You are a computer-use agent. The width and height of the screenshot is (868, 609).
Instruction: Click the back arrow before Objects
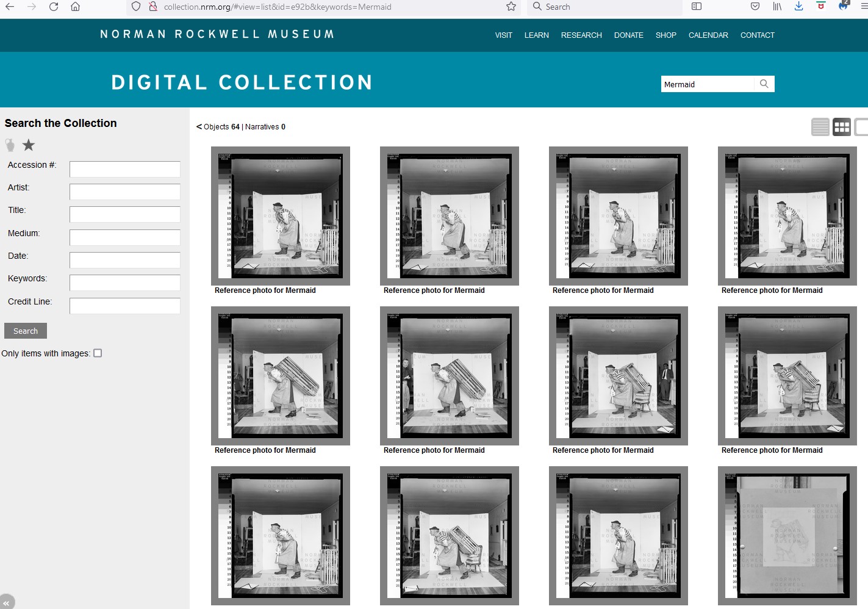point(199,127)
